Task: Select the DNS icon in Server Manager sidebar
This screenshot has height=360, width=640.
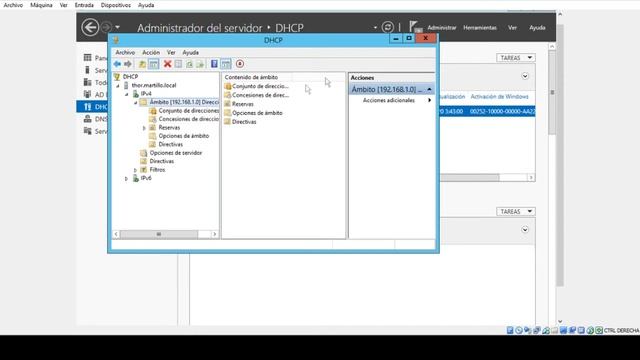Action: tap(87, 119)
